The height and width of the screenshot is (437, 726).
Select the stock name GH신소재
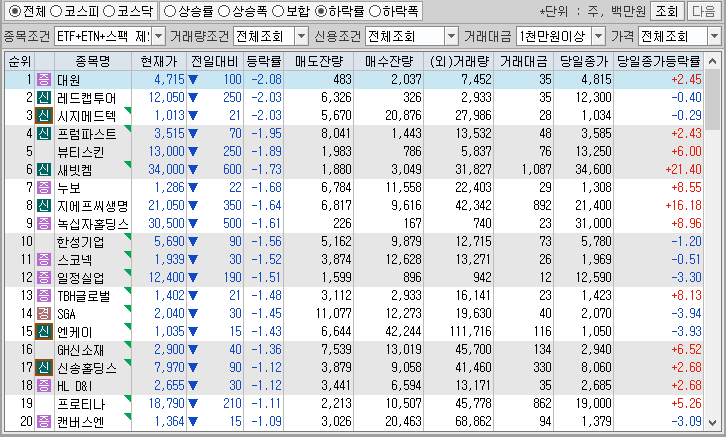[x=81, y=350]
